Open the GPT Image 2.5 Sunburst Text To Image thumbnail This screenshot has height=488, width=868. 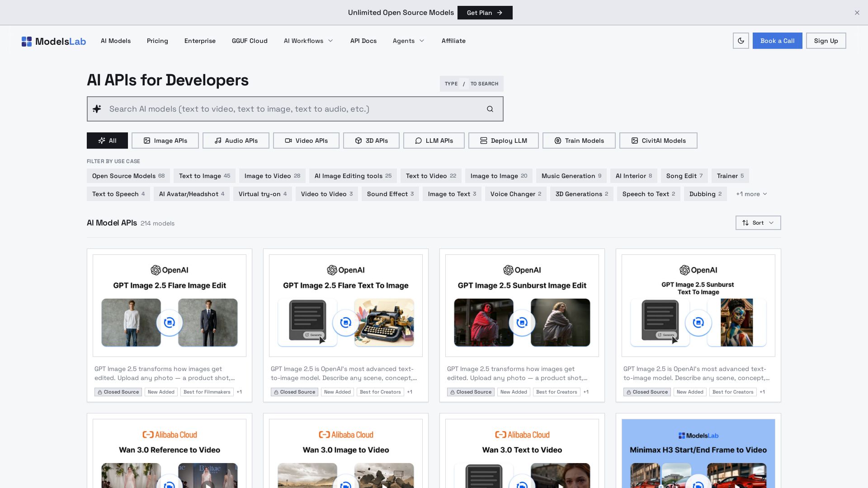[x=698, y=306]
